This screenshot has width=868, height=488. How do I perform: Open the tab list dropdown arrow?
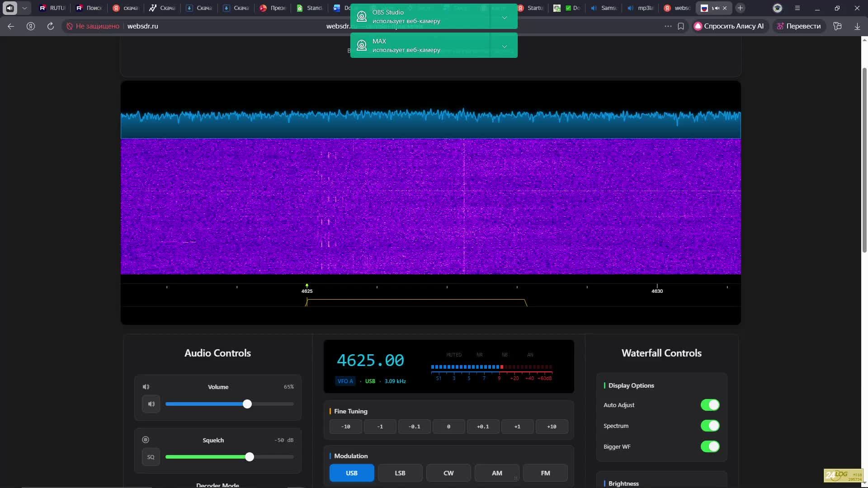pyautogui.click(x=24, y=8)
